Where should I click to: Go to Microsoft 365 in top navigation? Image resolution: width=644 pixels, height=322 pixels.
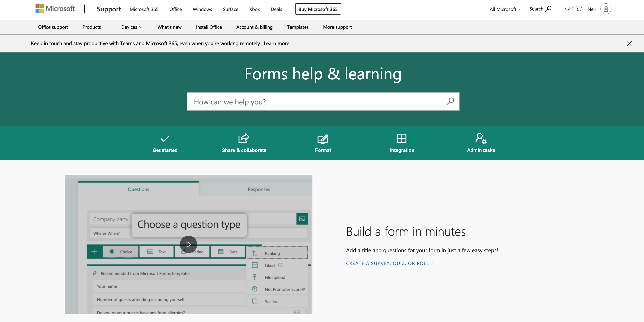coord(144,9)
